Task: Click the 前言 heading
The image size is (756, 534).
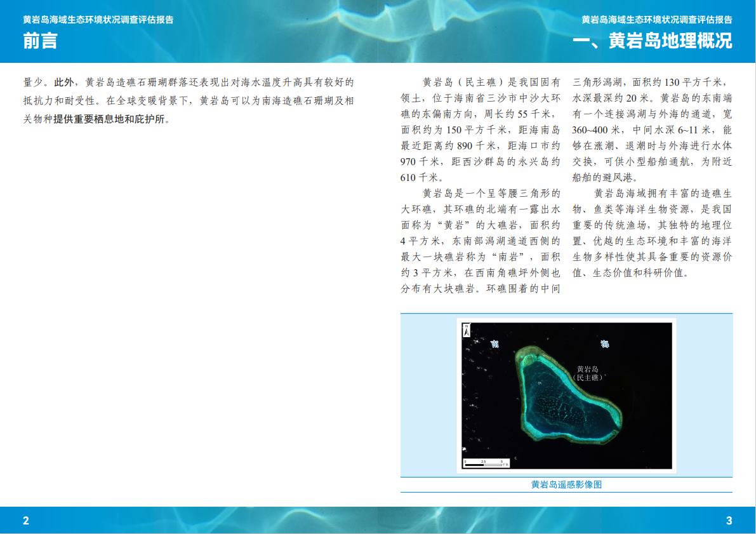Action: [40, 41]
